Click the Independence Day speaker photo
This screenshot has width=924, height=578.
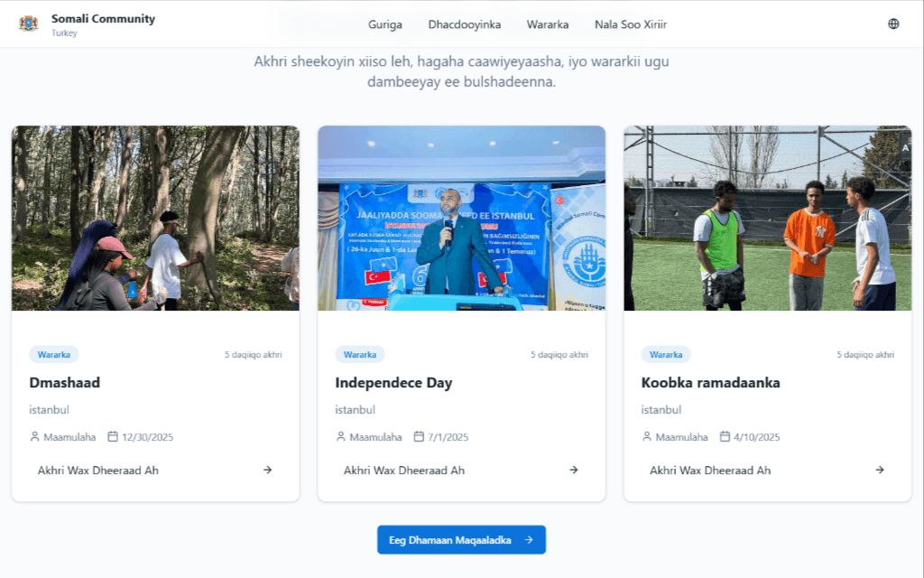(x=461, y=218)
